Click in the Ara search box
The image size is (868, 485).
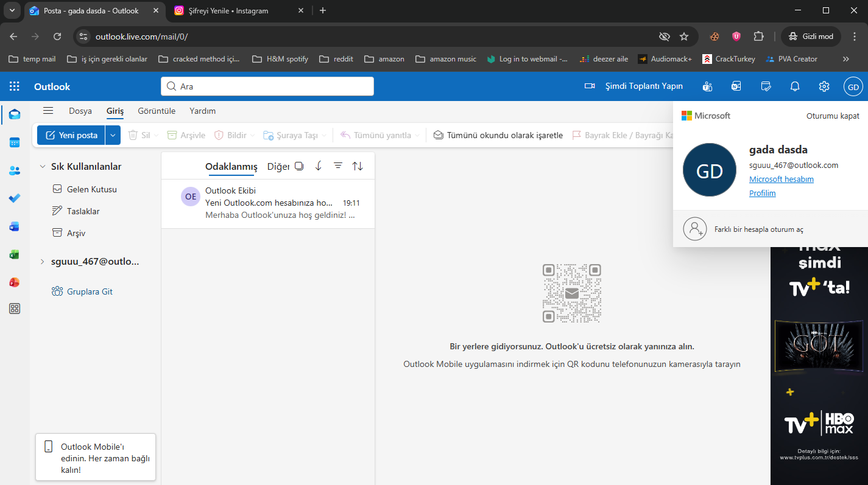pos(267,86)
